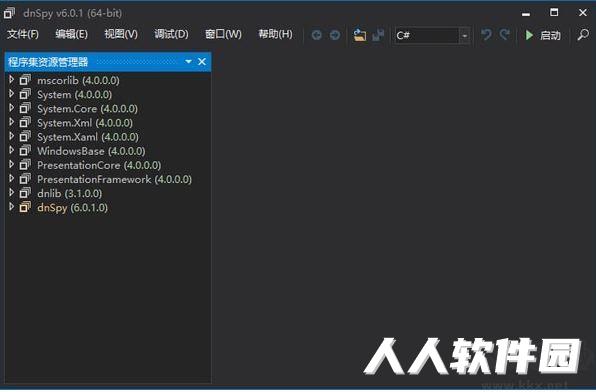The width and height of the screenshot is (596, 392).
Task: Select mscorlib (4.0.0.0) text
Action: [x=78, y=81]
